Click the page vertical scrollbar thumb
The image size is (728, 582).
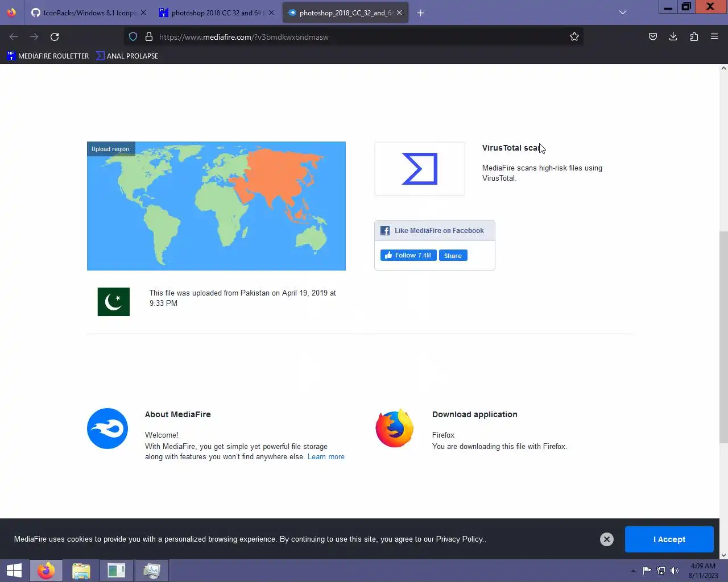pyautogui.click(x=723, y=336)
